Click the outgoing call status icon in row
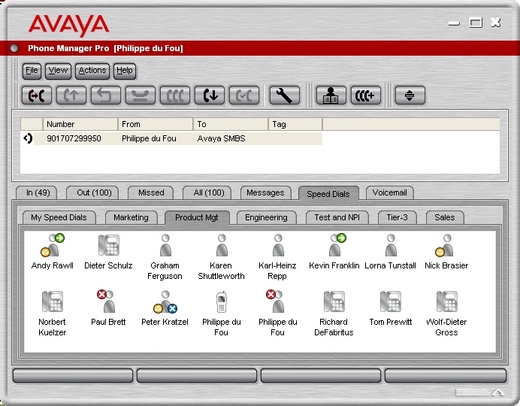Image resolution: width=520 pixels, height=406 pixels. click(x=28, y=138)
